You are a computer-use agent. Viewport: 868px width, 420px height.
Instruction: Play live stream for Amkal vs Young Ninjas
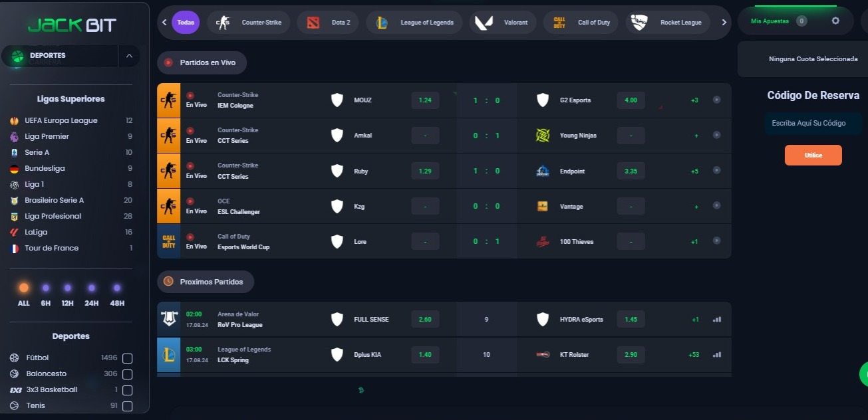pos(716,135)
